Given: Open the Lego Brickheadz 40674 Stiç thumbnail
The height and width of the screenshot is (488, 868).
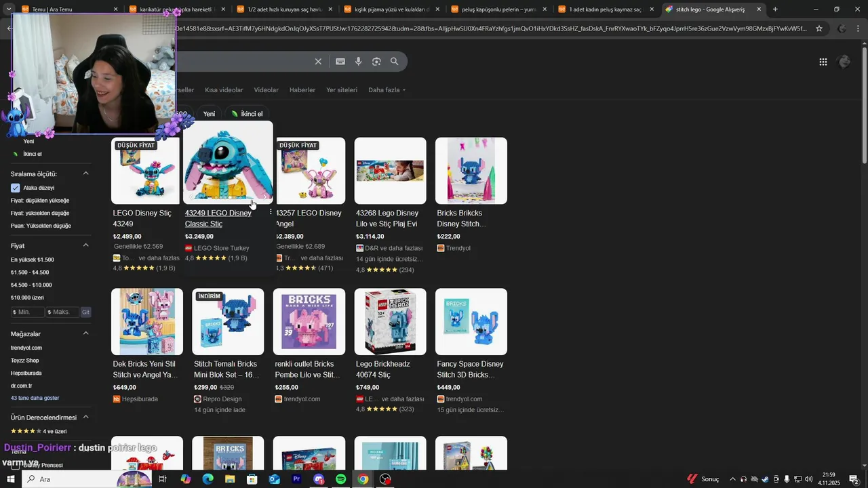Looking at the screenshot, I should [x=391, y=322].
